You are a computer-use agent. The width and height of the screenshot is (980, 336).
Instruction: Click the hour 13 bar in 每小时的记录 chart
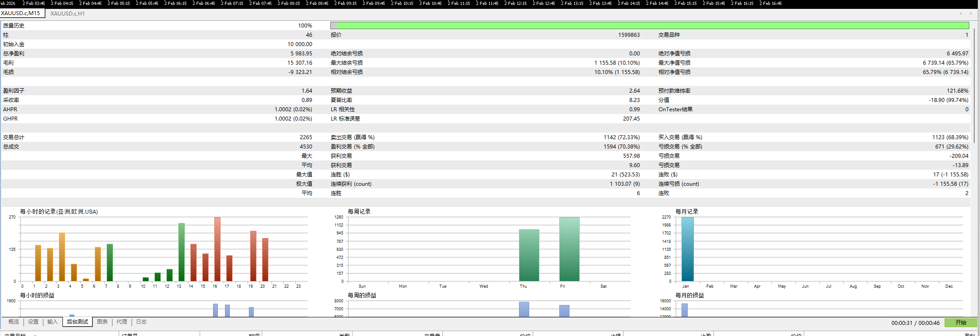[182, 252]
